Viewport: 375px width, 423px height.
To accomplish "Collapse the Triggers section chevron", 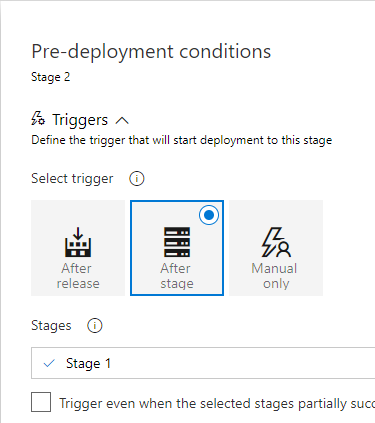I will (122, 120).
